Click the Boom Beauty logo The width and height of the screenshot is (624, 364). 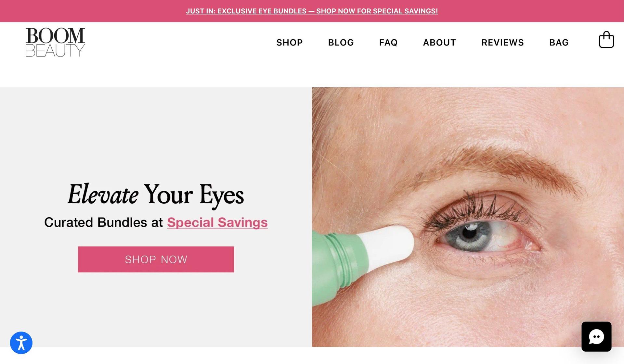[x=55, y=42]
